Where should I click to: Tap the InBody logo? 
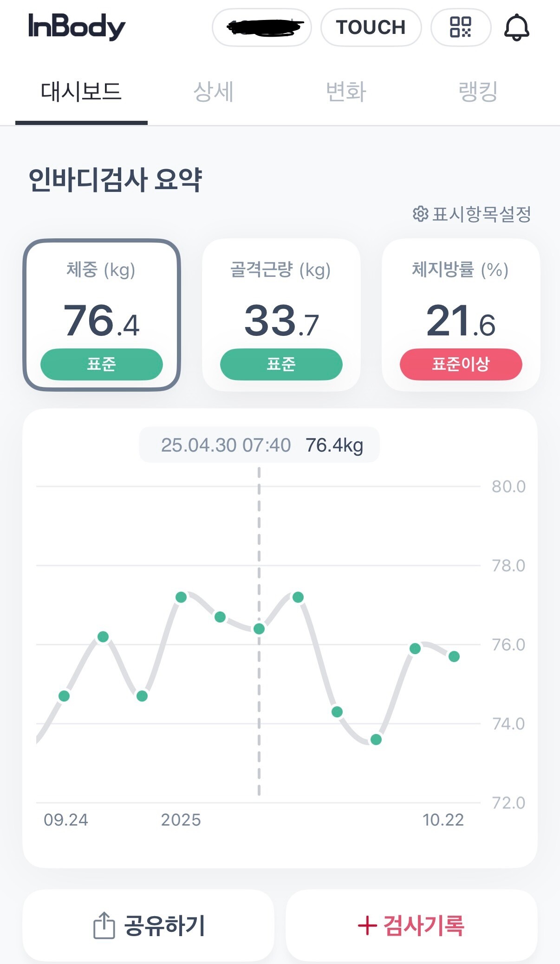[77, 26]
